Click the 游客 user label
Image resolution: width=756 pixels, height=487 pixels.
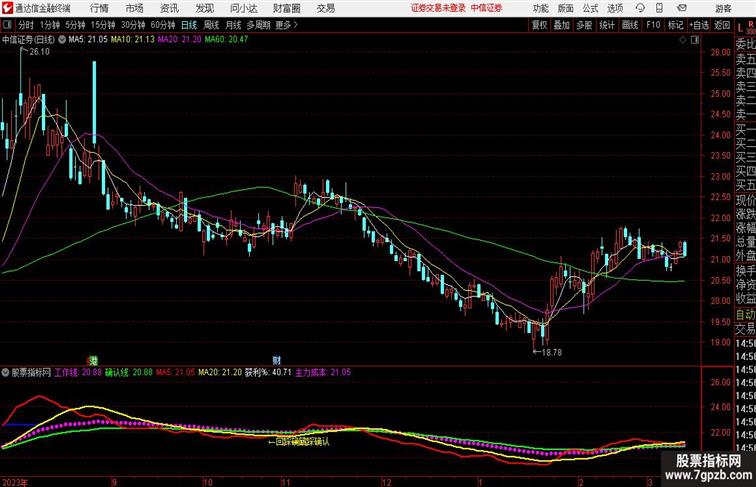pos(723,8)
